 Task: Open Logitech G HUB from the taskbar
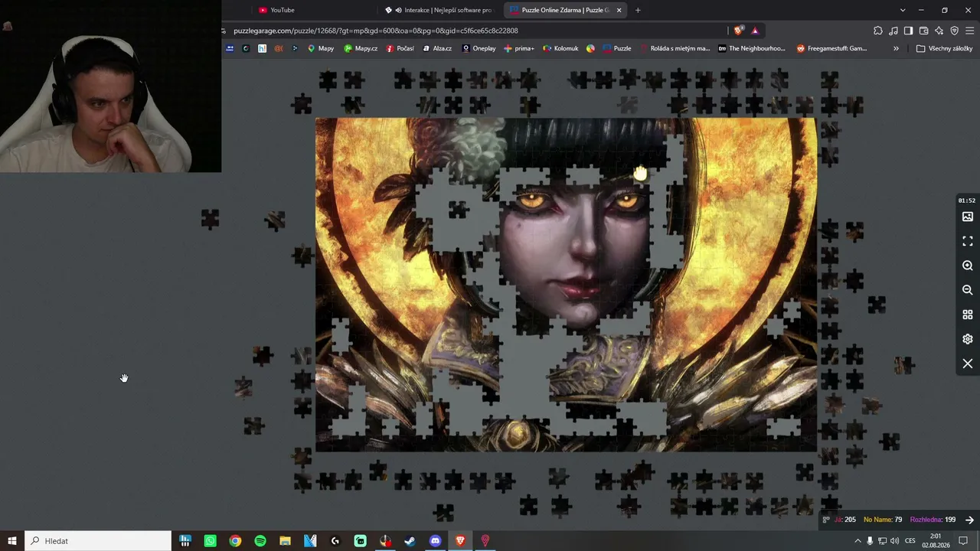tap(335, 541)
